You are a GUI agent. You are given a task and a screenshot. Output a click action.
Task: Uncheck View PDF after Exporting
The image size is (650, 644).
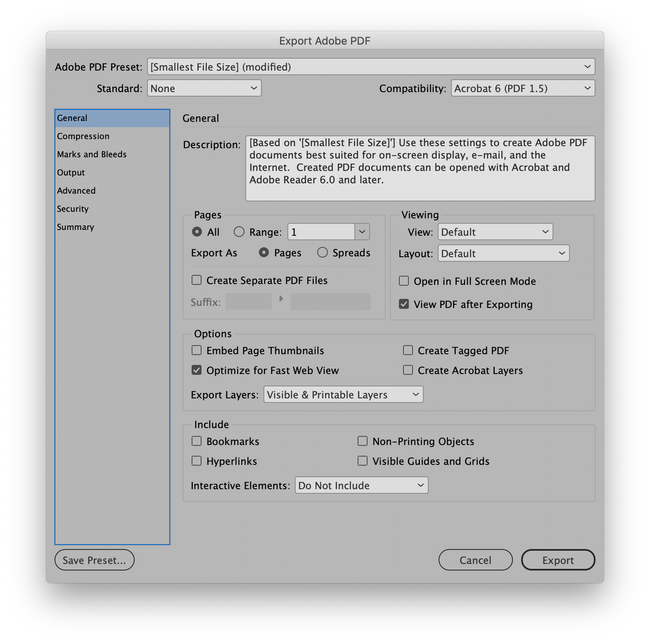coord(404,304)
